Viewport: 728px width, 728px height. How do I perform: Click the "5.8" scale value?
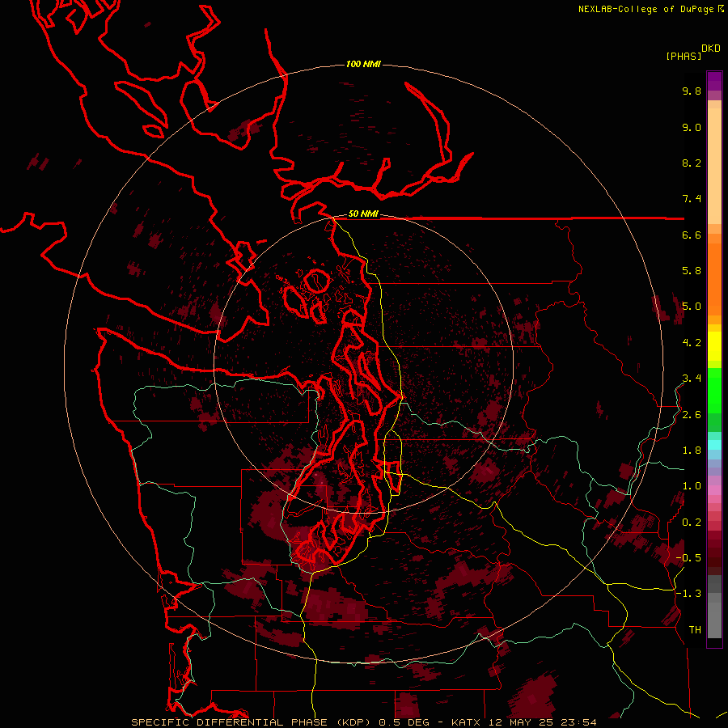click(692, 270)
